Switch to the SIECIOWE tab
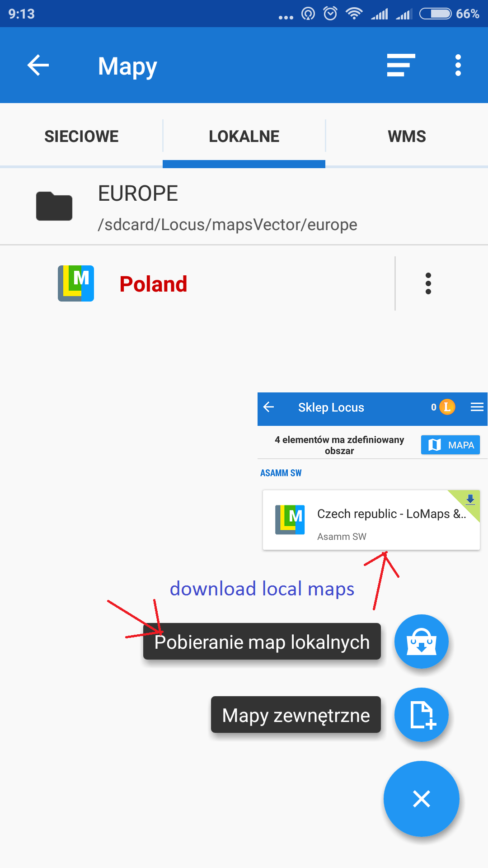This screenshot has width=488, height=868. [81, 136]
